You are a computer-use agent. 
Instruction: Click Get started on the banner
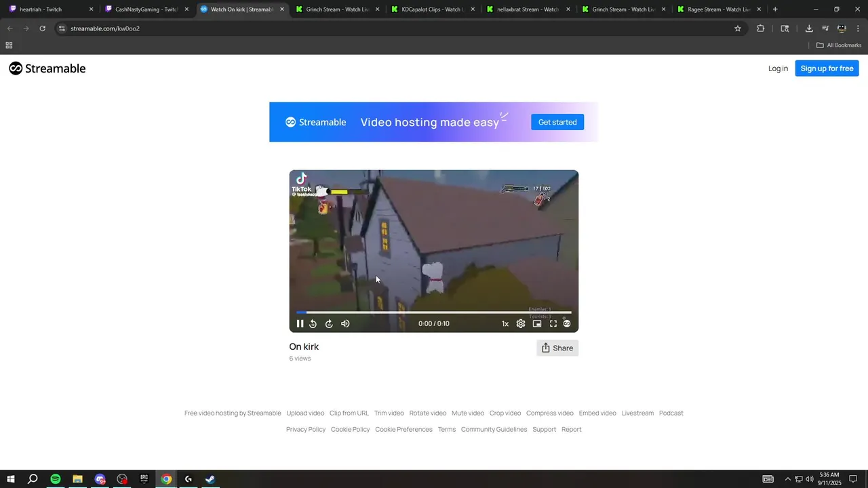pyautogui.click(x=557, y=122)
